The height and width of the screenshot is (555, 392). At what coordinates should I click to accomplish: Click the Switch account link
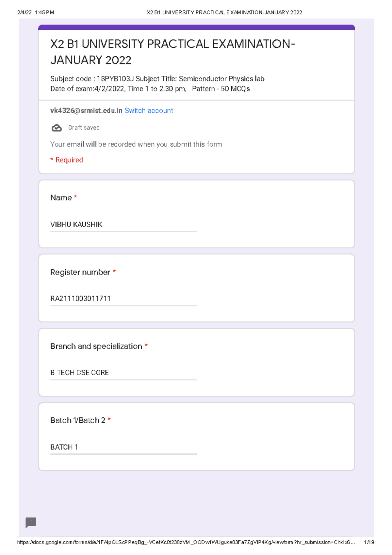(x=149, y=111)
